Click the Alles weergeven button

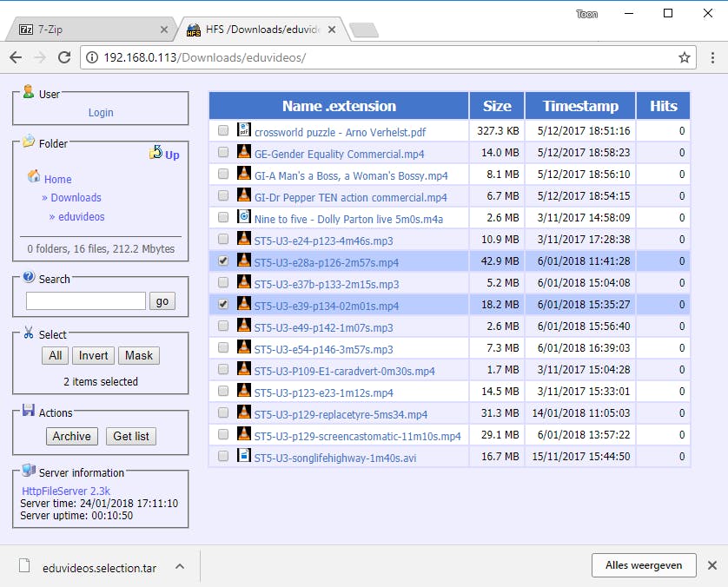coord(644,565)
